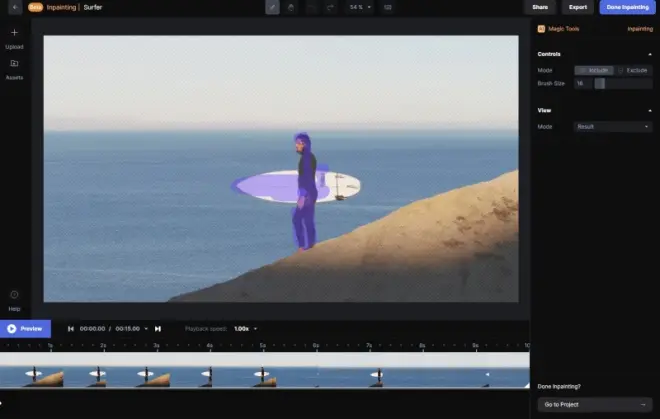
Task: Open the View Mode Result dropdown
Action: 613,127
